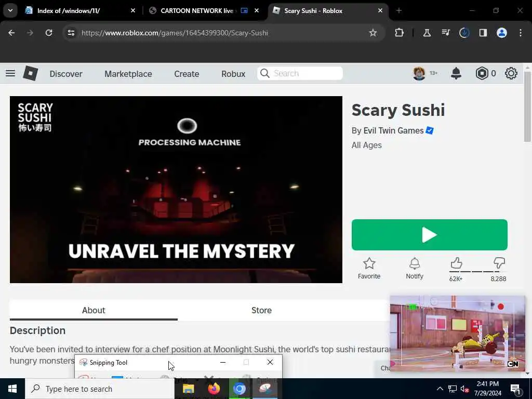Minimize the Snipping Tool window
This screenshot has width=532, height=399.
point(223,362)
